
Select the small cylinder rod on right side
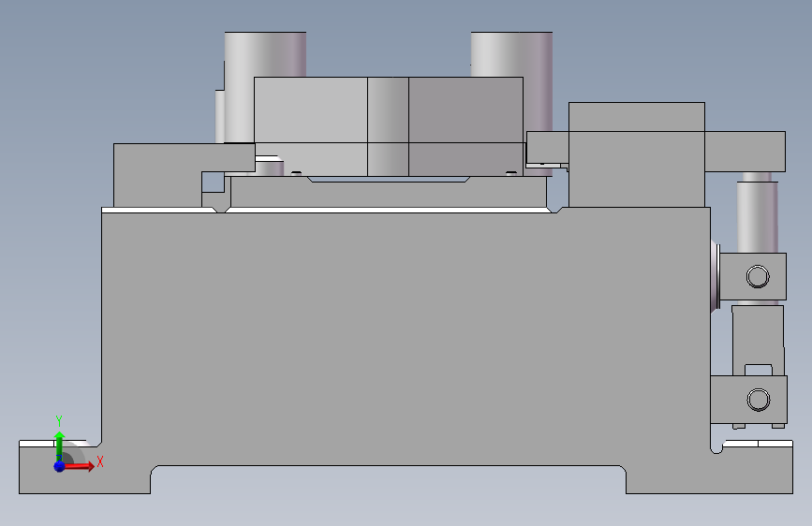click(x=757, y=216)
